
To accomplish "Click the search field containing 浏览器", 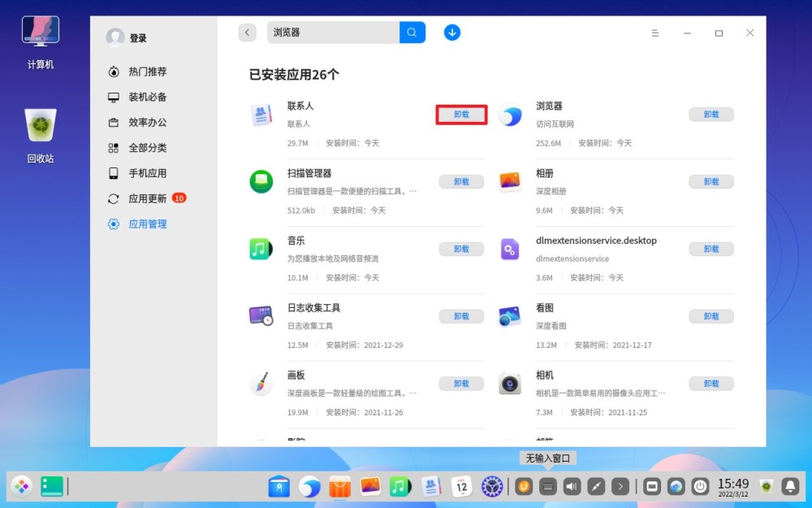I will 334,33.
